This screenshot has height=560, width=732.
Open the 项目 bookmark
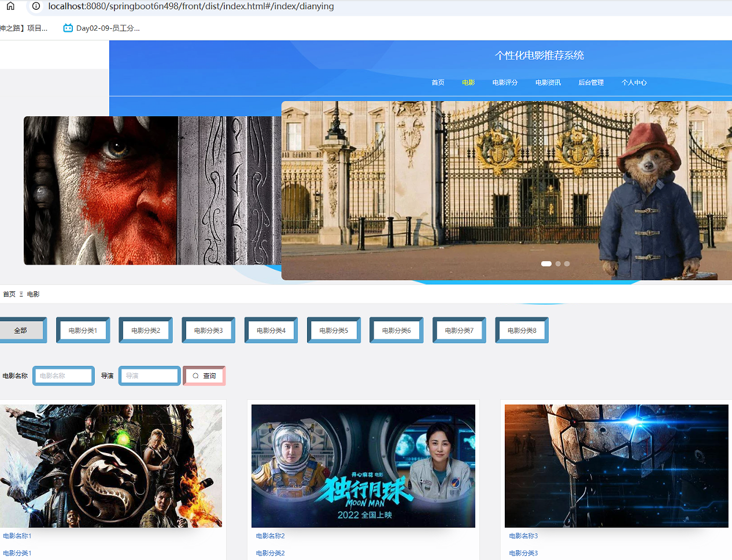(24, 28)
